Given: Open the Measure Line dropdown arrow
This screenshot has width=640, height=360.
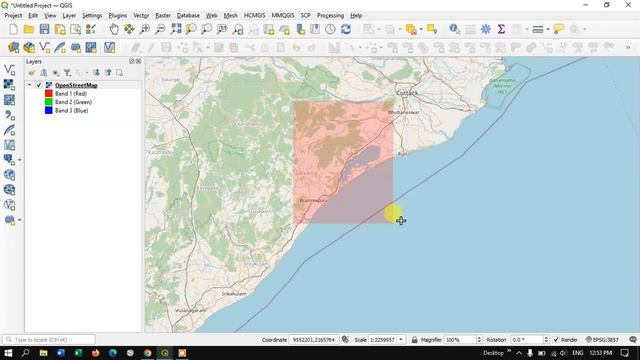Looking at the screenshot, I should coord(547,29).
